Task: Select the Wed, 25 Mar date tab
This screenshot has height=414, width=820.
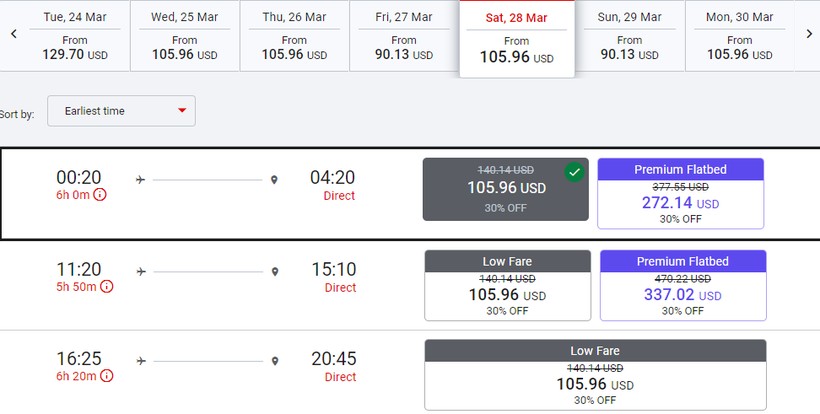Action: tap(184, 36)
